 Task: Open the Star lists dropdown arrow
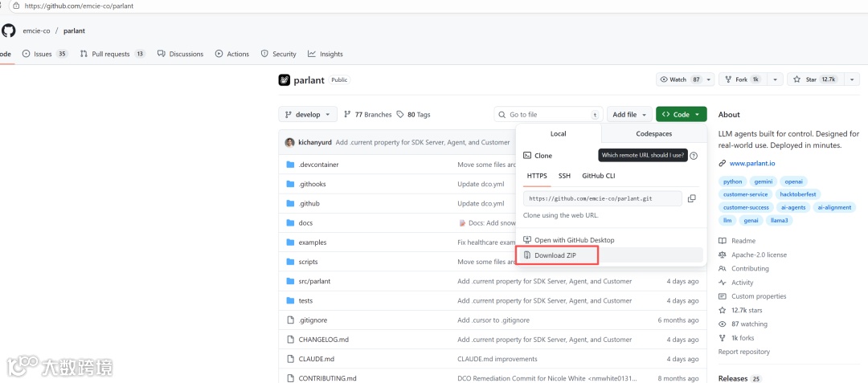point(853,79)
